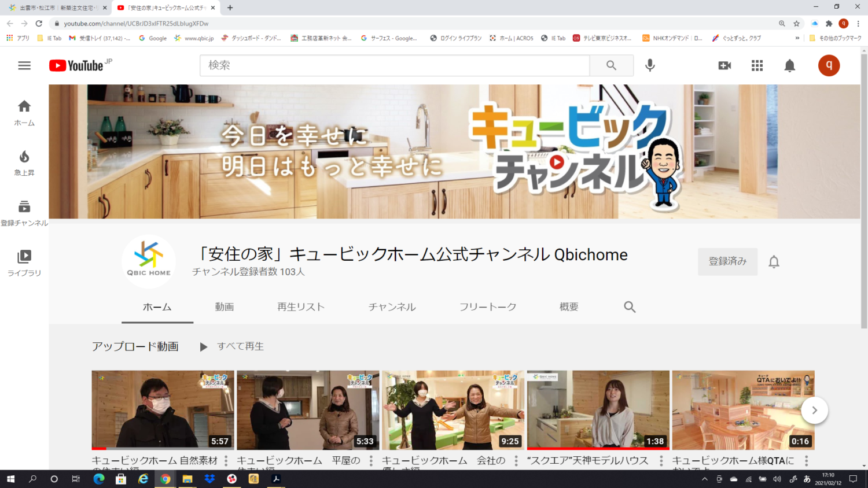Go to ホーム in the left sidebar
Image resolution: width=868 pixels, height=488 pixels.
(x=24, y=113)
